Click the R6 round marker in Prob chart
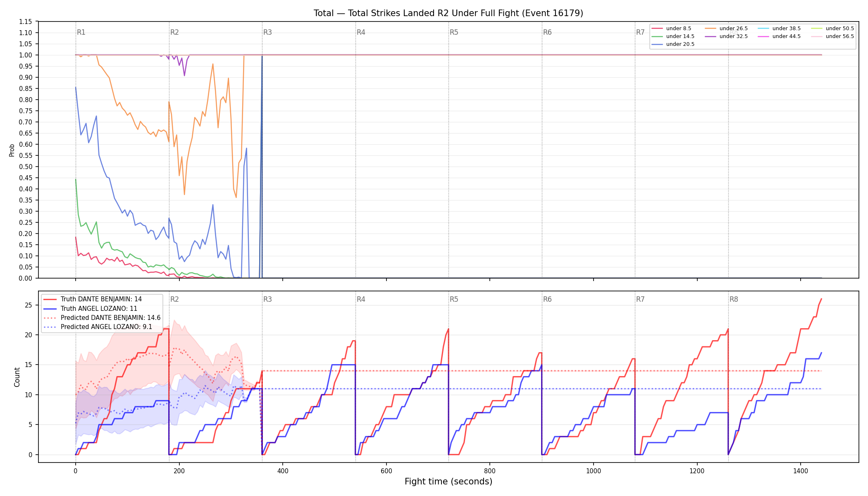 (x=547, y=32)
